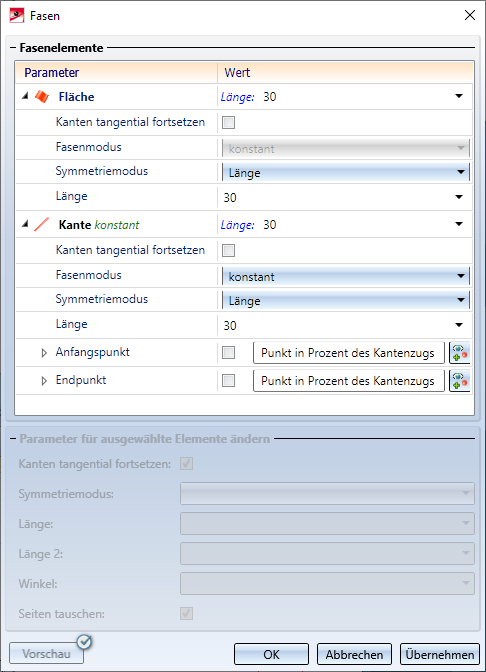The width and height of the screenshot is (486, 672).
Task: Enable the Anfangspunkt checkbox
Action: tap(228, 353)
